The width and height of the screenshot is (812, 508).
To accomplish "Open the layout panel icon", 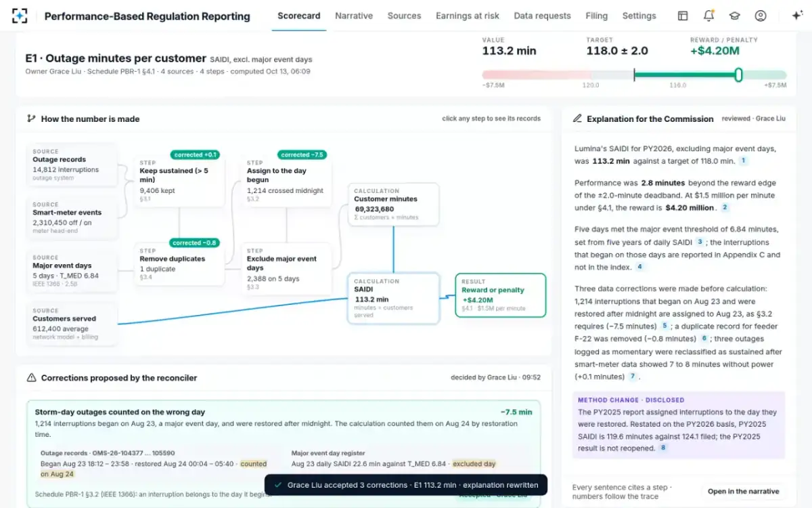I will 683,16.
